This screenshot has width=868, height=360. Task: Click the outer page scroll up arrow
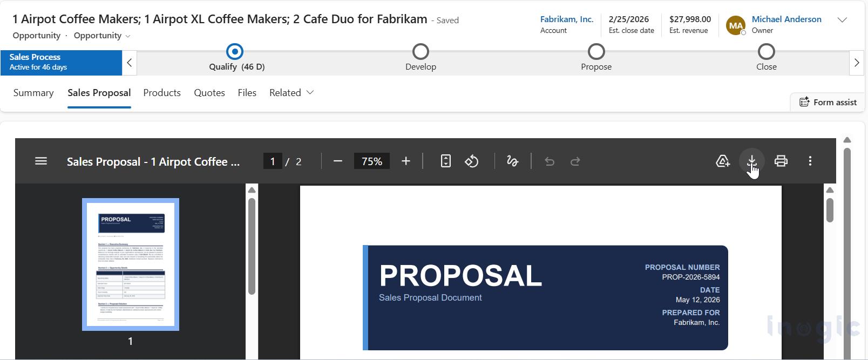click(x=847, y=140)
